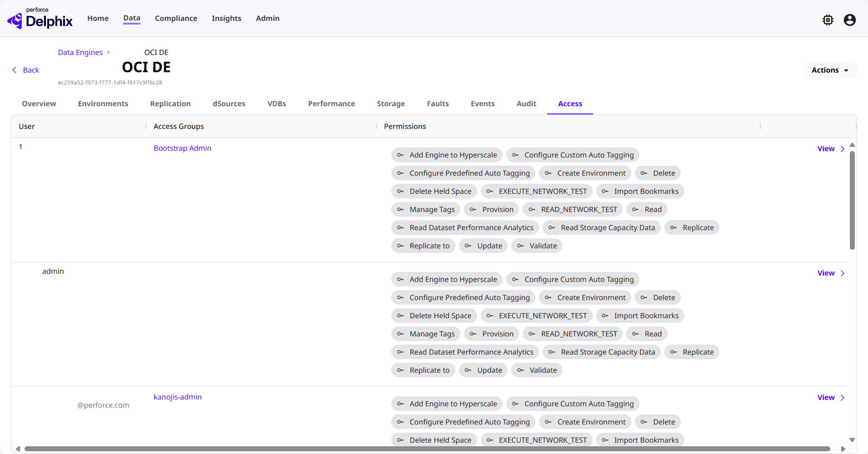
Task: Expand the Actions dropdown
Action: coord(830,70)
